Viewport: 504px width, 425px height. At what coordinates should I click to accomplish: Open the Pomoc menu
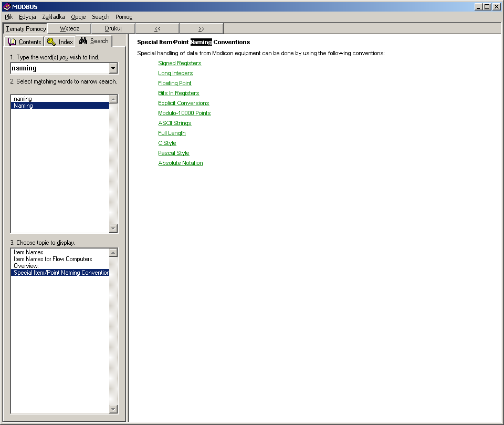[124, 17]
